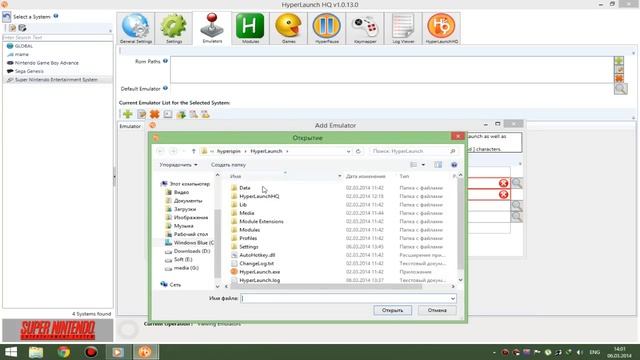Select the Module Extensions folder
Viewport: 640px width, 360px height.
tap(261, 222)
